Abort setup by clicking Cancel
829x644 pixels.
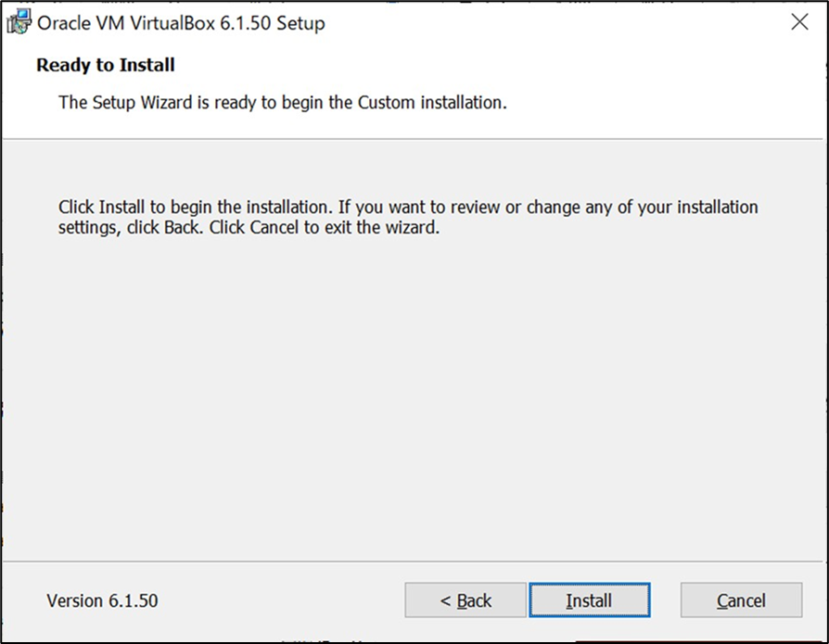(x=741, y=600)
